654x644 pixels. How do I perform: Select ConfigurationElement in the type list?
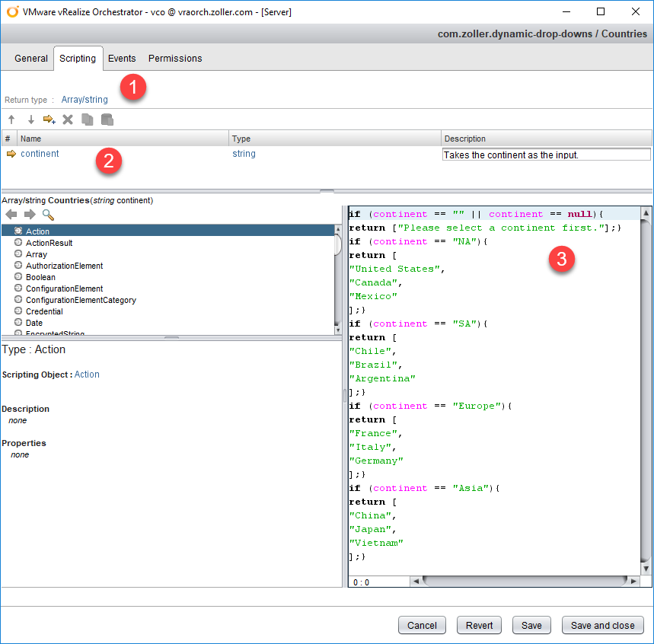(x=64, y=289)
